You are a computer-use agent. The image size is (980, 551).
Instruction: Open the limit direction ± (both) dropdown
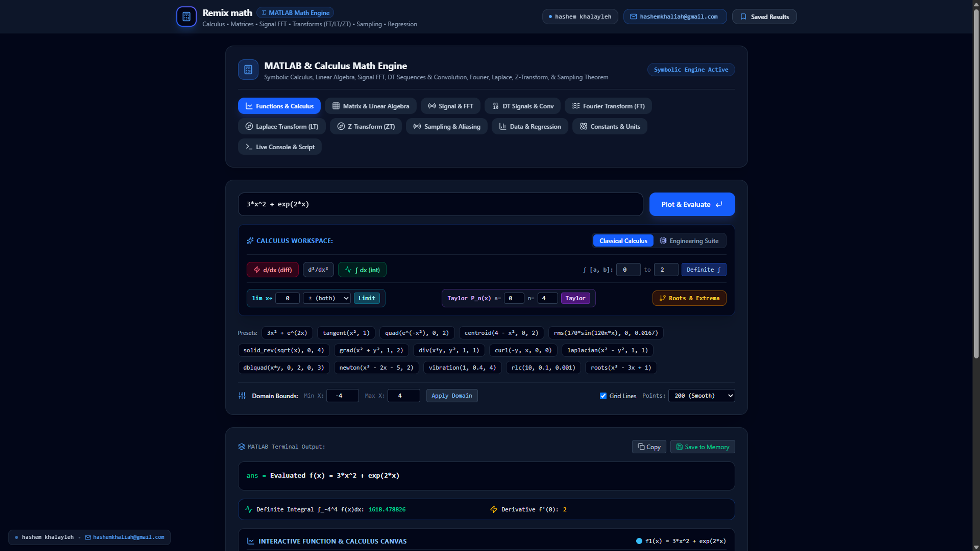(327, 298)
